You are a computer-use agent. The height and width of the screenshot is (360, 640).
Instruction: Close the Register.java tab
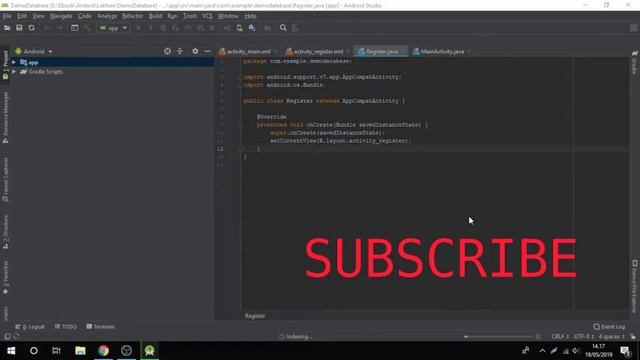click(x=402, y=51)
